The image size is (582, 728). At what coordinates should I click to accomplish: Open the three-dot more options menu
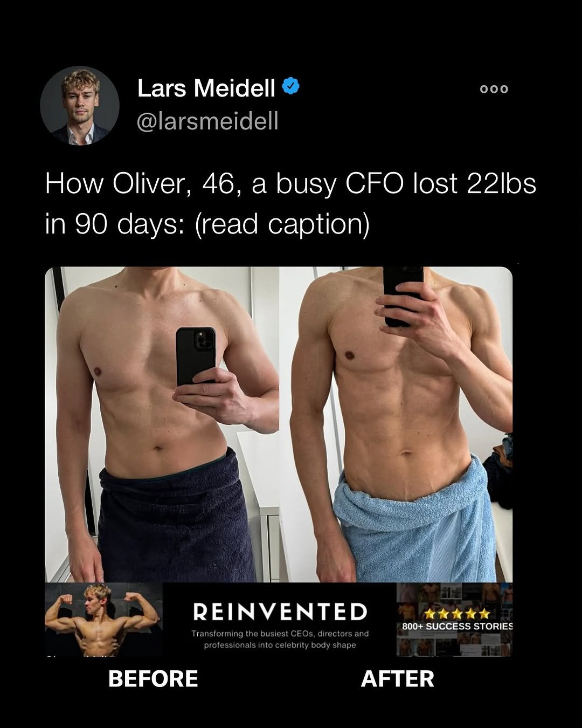494,89
